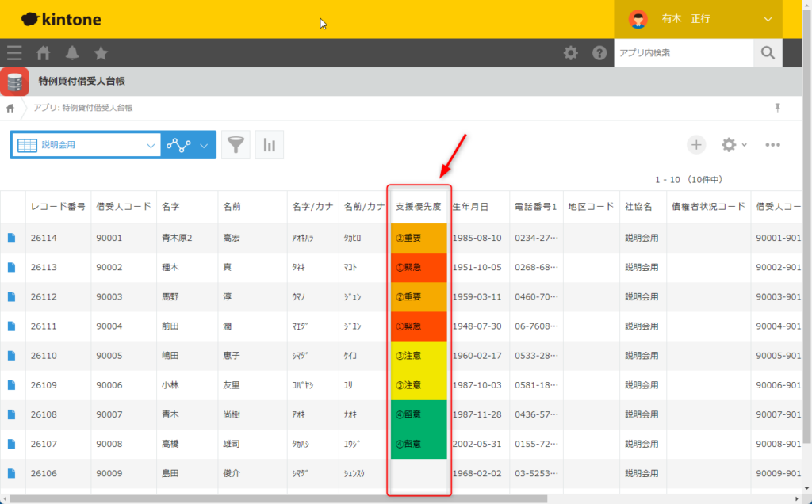The image size is (812, 504).
Task: Go to the portal home icon
Action: pos(44,53)
